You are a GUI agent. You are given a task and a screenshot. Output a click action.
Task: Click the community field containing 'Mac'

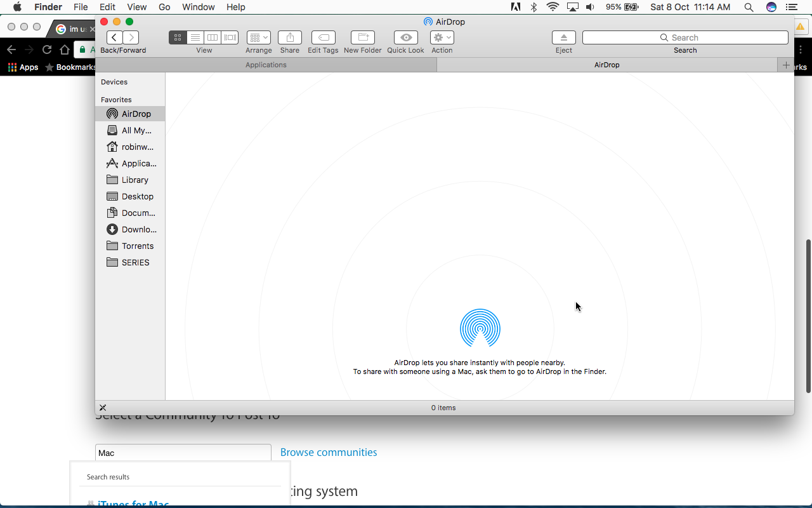[183, 453]
